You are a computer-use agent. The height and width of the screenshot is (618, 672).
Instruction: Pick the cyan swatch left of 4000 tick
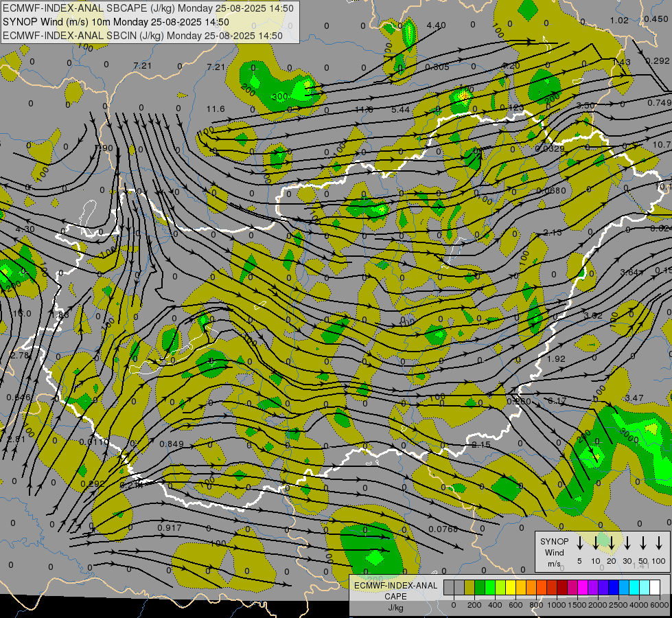point(634,588)
